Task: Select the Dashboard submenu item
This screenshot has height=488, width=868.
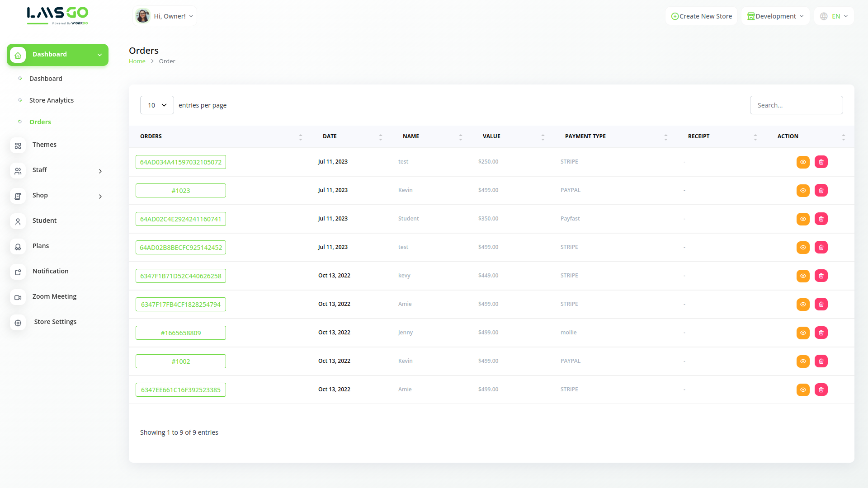Action: [x=46, y=79]
